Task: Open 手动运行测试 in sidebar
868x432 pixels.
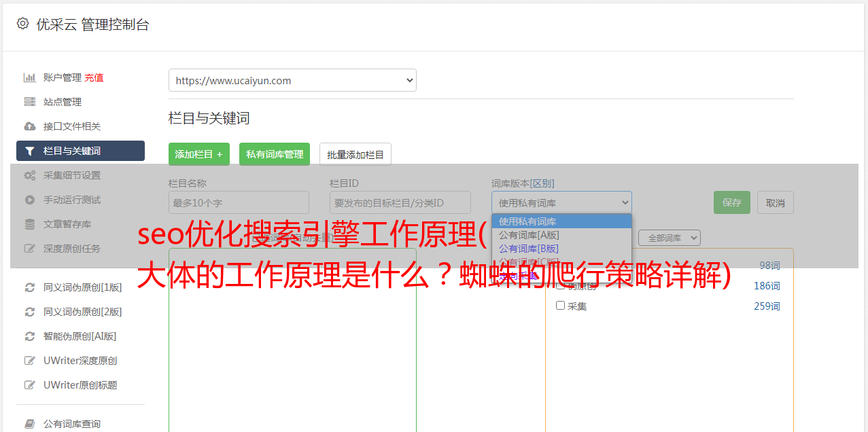Action: tap(72, 200)
